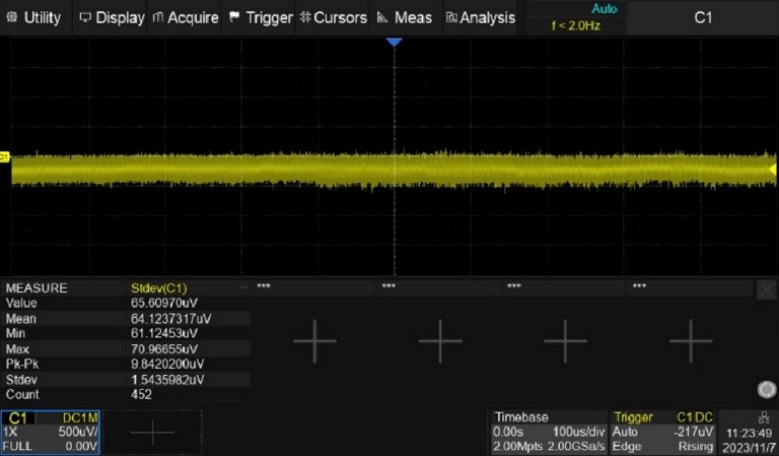
Task: Click the Auto f<2.0Hz trigger status box
Action: pyautogui.click(x=576, y=18)
